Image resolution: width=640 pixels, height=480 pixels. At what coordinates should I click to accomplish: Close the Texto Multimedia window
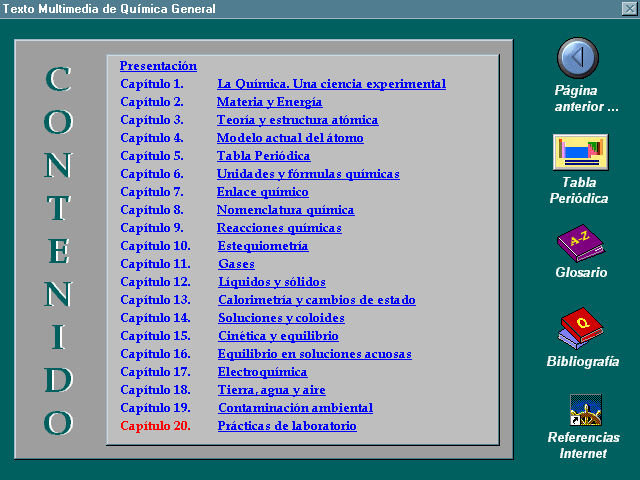(629, 9)
